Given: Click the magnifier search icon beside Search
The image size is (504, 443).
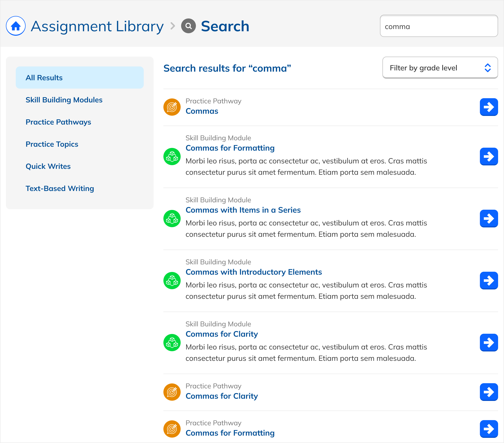Looking at the screenshot, I should (x=188, y=26).
